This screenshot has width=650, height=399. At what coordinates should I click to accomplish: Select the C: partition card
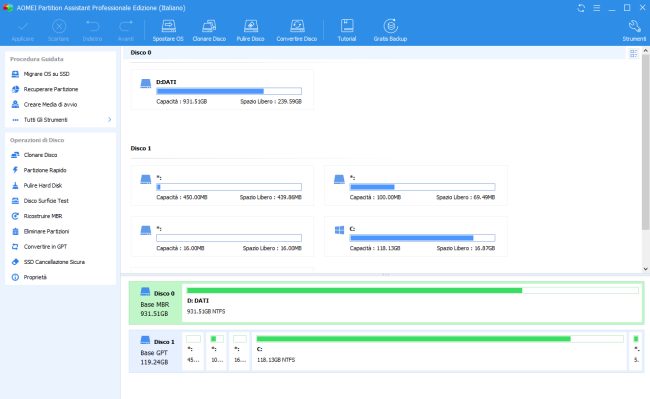[x=416, y=237]
